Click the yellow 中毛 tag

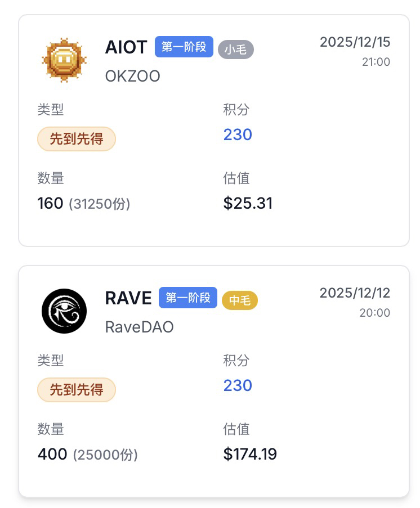[x=239, y=300]
